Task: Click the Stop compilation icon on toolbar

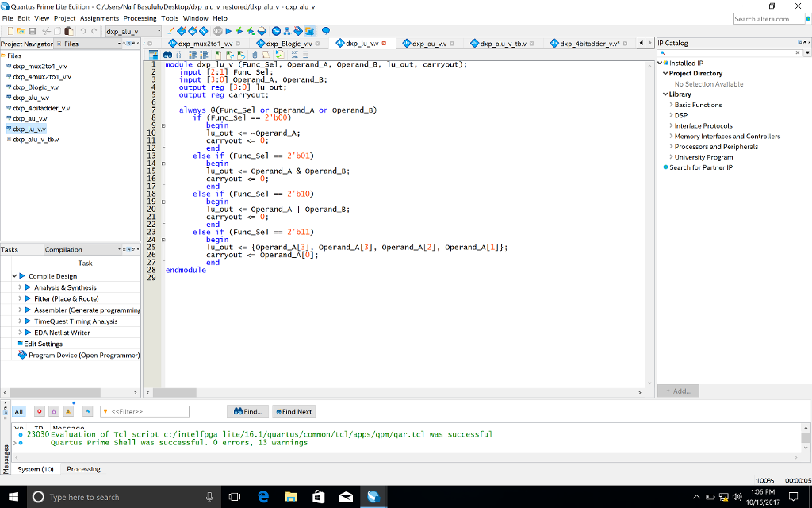Action: pos(216,32)
